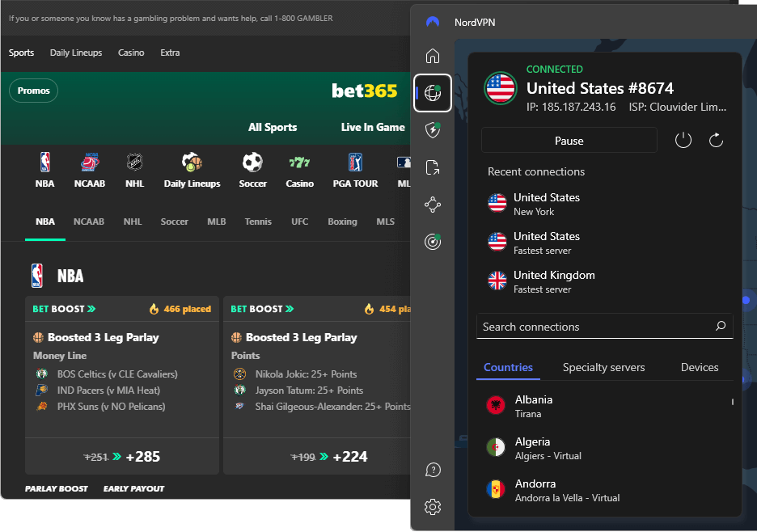Screen dimensions: 757x532
Task: Focus the Search connections field
Action: point(604,327)
